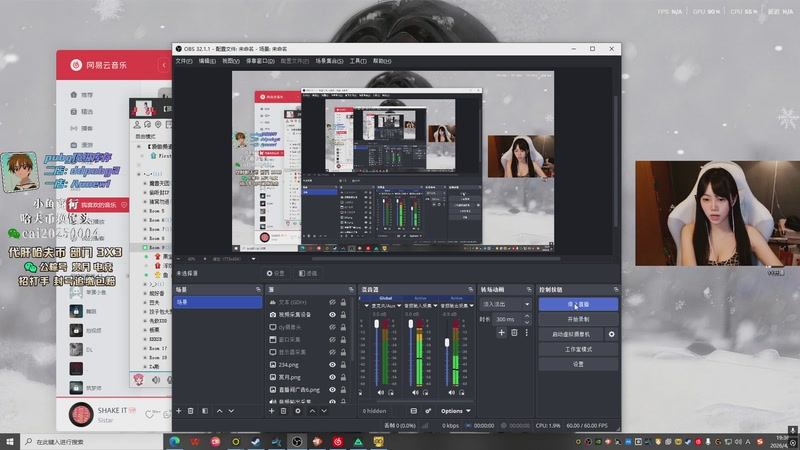Screen dimensions: 800x450
Task: Add a new scene with plus icon in 场景 panel
Action: (x=179, y=411)
